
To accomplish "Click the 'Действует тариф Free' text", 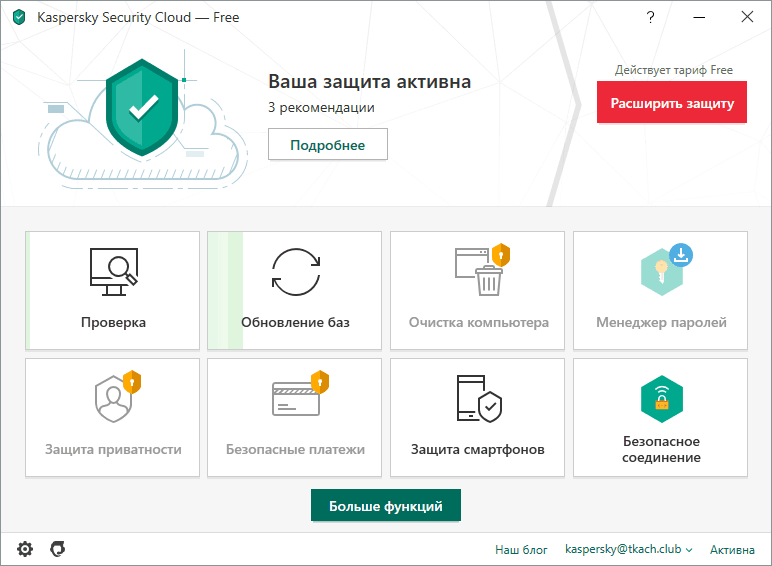I will click(674, 70).
